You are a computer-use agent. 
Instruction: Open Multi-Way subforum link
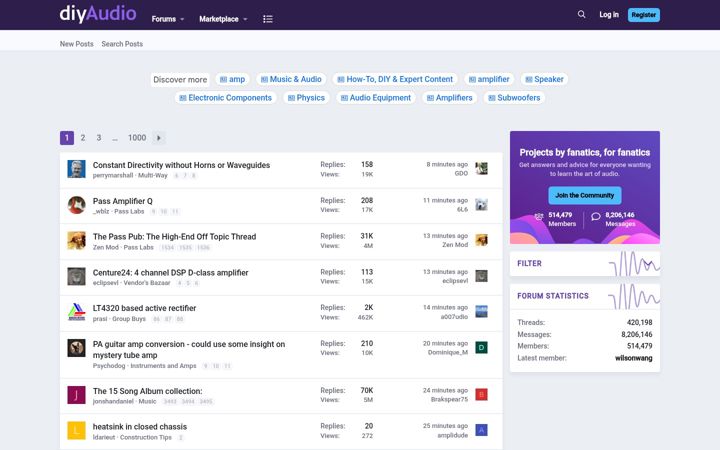(x=153, y=175)
